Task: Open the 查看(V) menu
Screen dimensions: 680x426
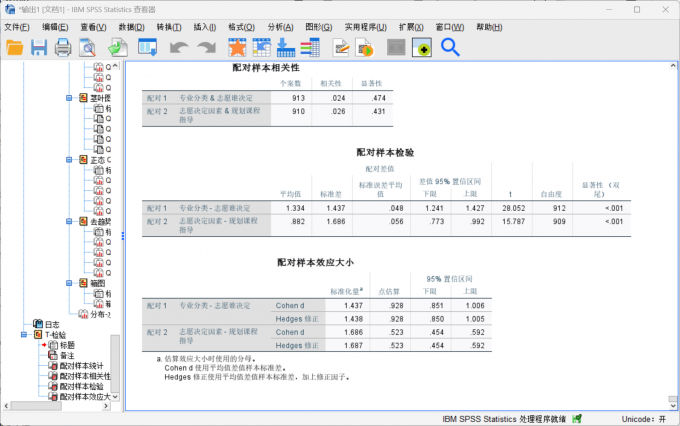Action: click(x=93, y=27)
